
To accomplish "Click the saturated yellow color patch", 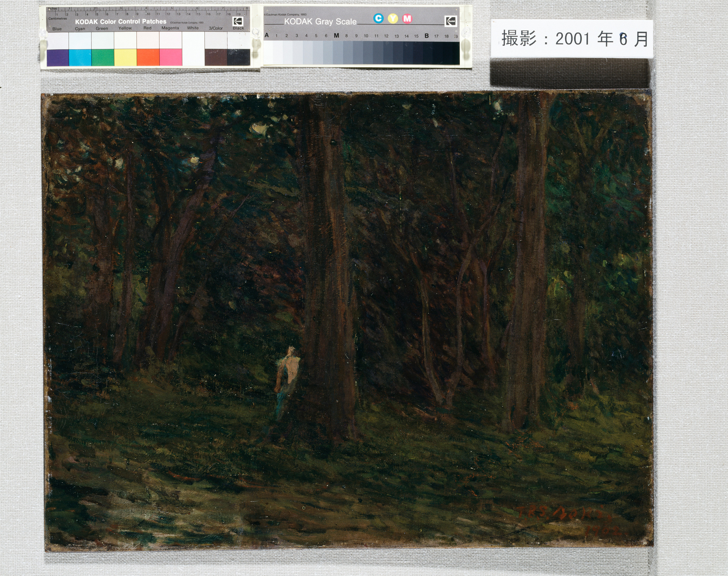I will (126, 58).
